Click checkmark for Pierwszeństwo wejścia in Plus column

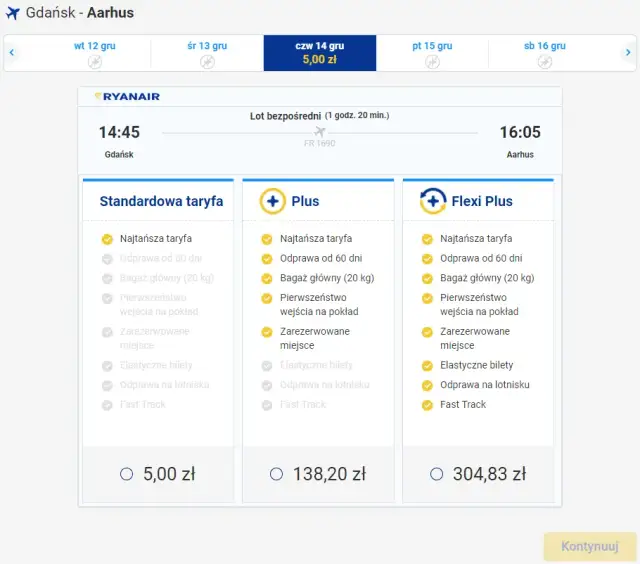click(267, 298)
